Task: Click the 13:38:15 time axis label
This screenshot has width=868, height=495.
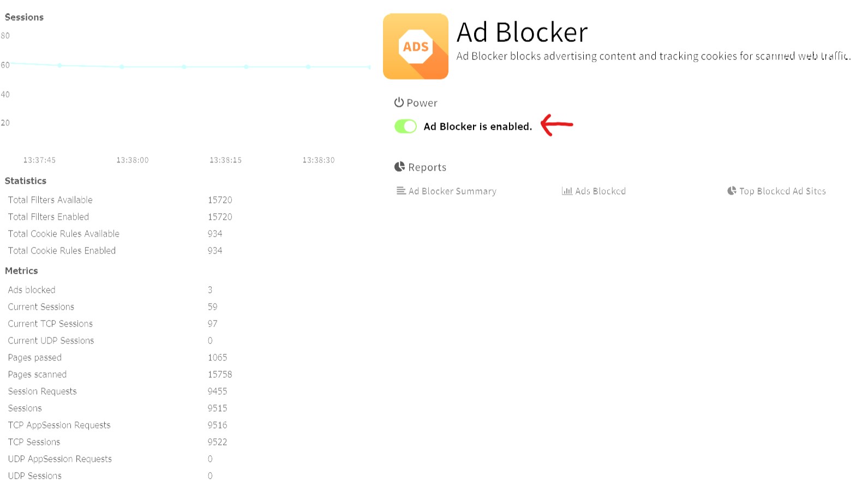Action: point(225,160)
